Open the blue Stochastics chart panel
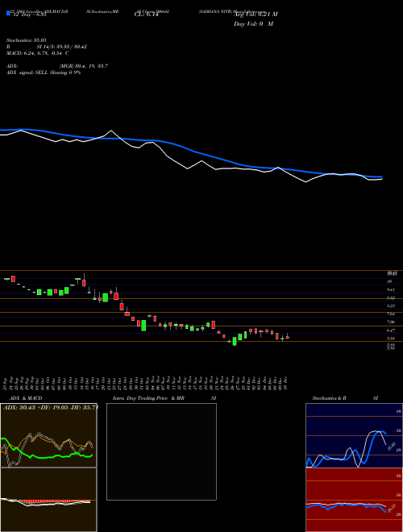The image size is (403, 532). click(x=354, y=435)
